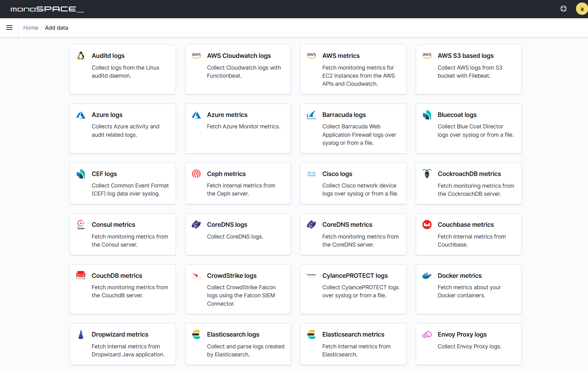588x370 pixels.
Task: Click the Linux penguin icon for Auditd logs
Action: point(81,56)
